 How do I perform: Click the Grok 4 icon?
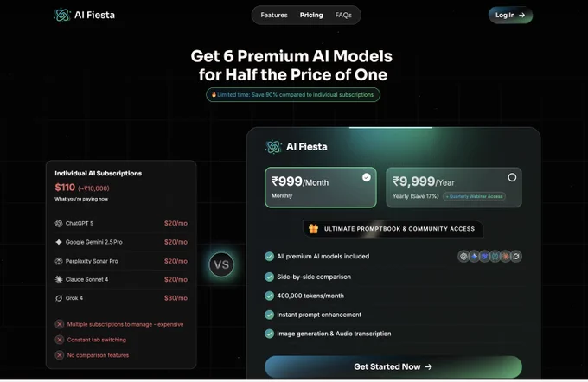59,298
